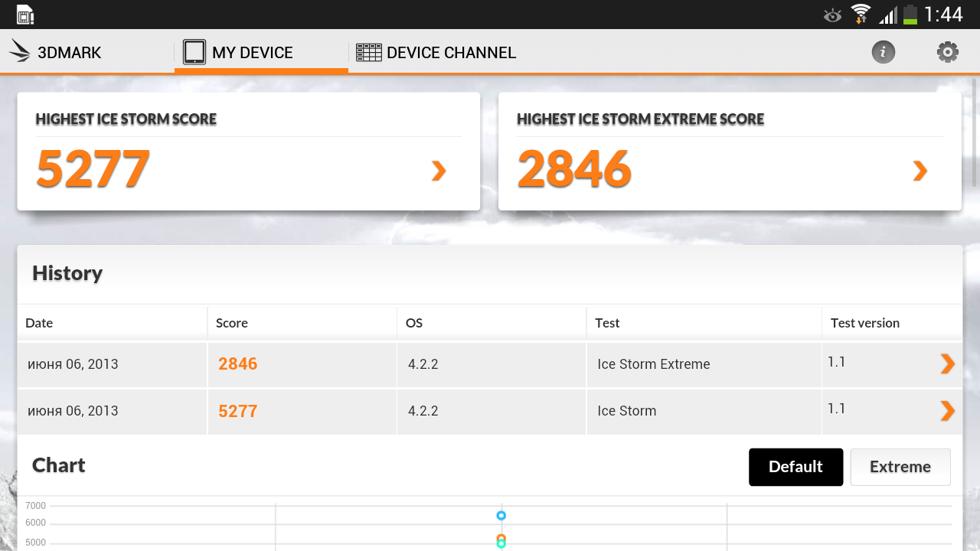Tap the tablet icon beside MY DEVICE

tap(194, 52)
